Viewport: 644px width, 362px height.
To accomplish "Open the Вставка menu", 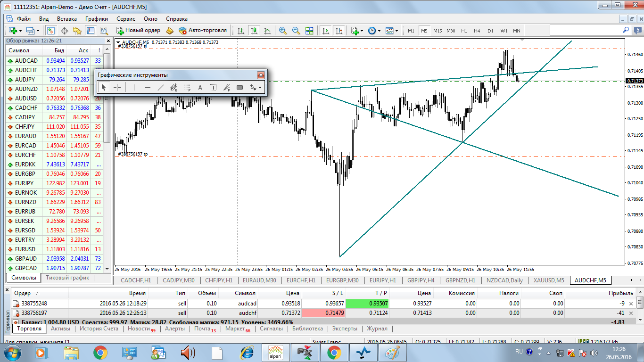I will tap(67, 19).
